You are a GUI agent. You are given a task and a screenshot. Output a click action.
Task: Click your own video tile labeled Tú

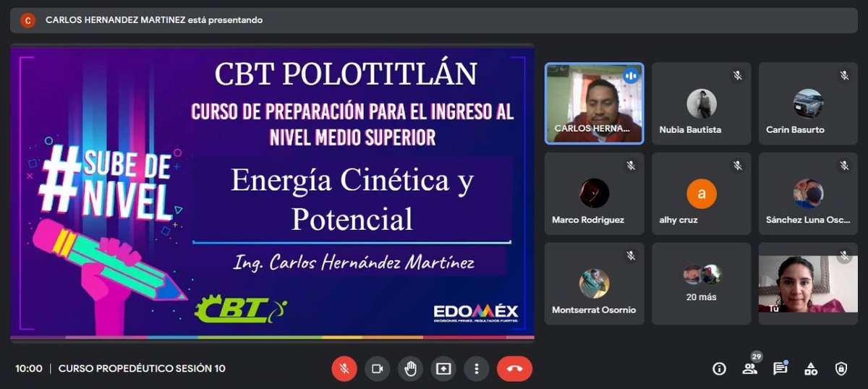[x=808, y=283]
